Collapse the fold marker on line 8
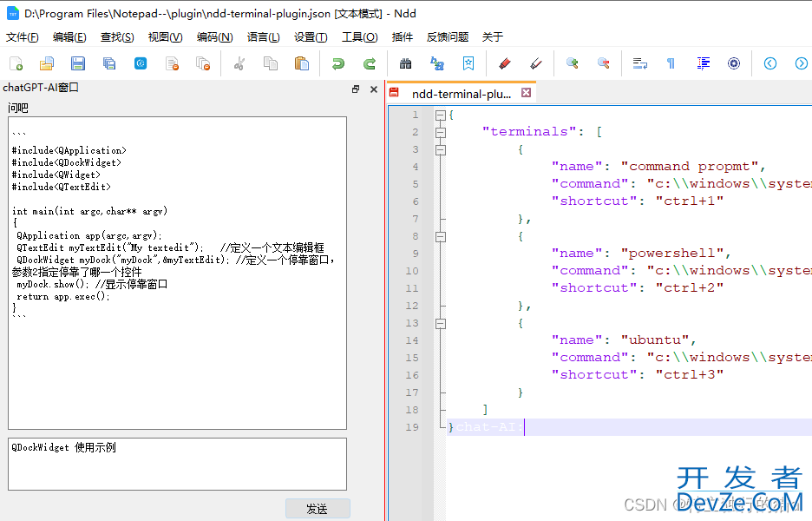 [x=441, y=236]
